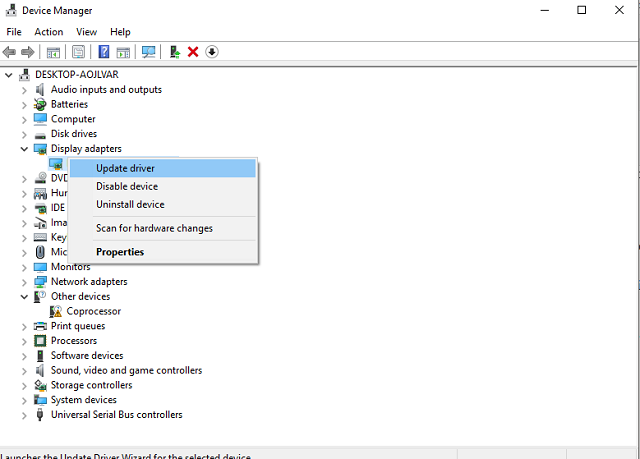640x459 pixels.
Task: Click the Audio inputs and outputs speaker icon
Action: pos(40,89)
